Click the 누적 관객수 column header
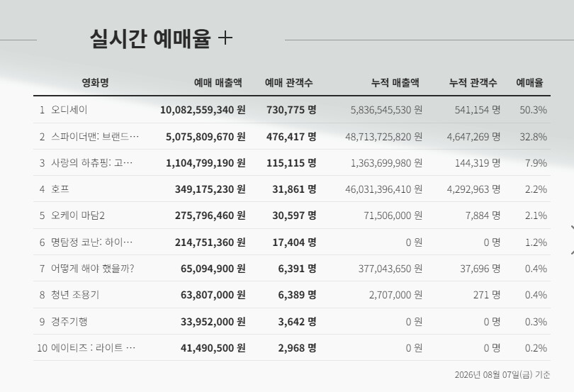 (473, 82)
